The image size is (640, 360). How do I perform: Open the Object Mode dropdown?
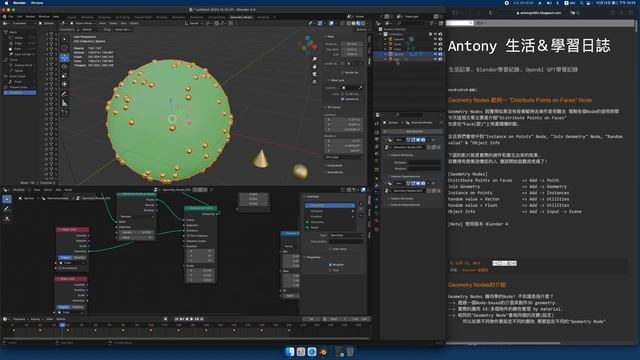click(x=83, y=23)
